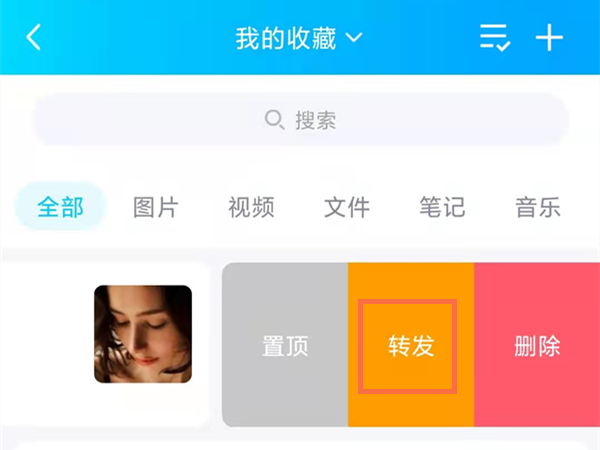This screenshot has width=600, height=450.
Task: Open the 视频 tab
Action: [x=251, y=208]
